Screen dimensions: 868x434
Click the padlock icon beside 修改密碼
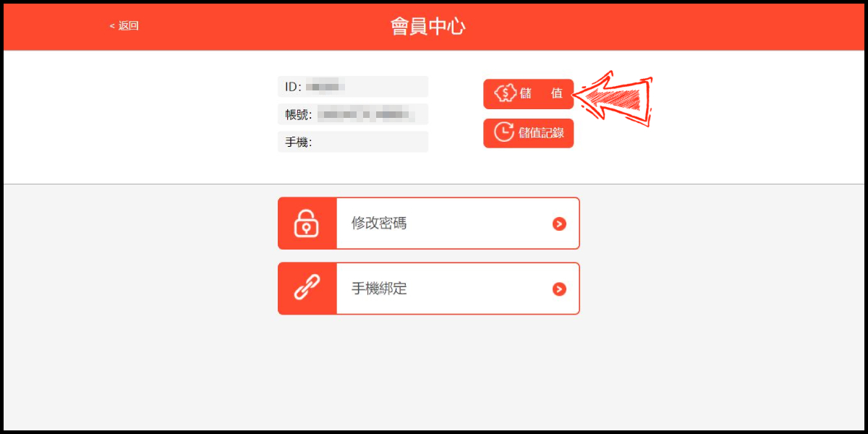pyautogui.click(x=307, y=224)
